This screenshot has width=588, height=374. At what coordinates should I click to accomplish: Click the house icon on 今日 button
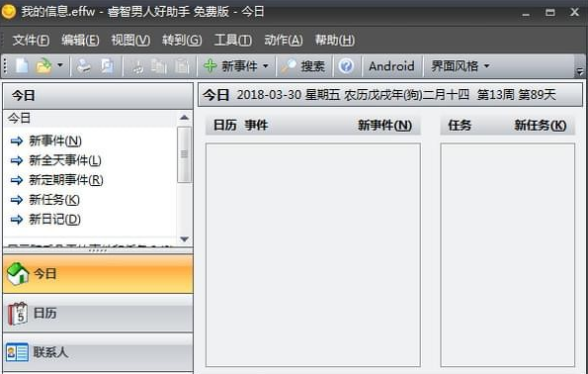[18, 274]
